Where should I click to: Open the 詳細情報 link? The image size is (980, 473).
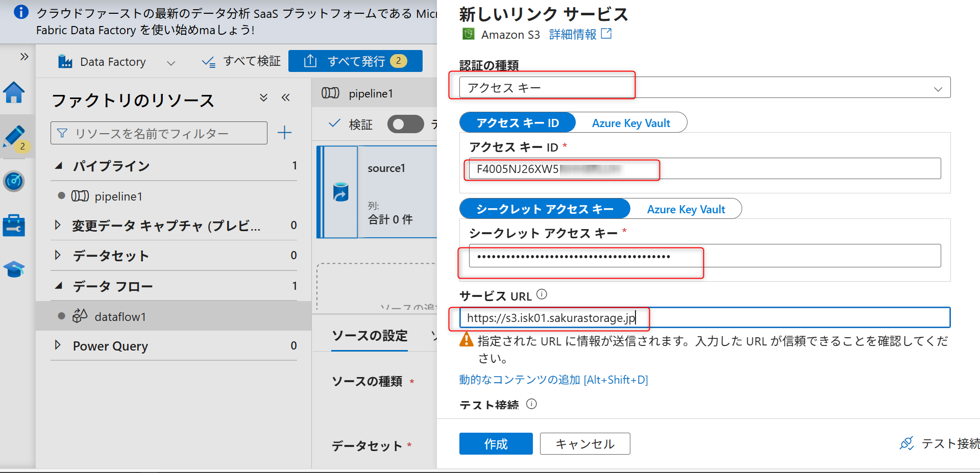coord(572,34)
